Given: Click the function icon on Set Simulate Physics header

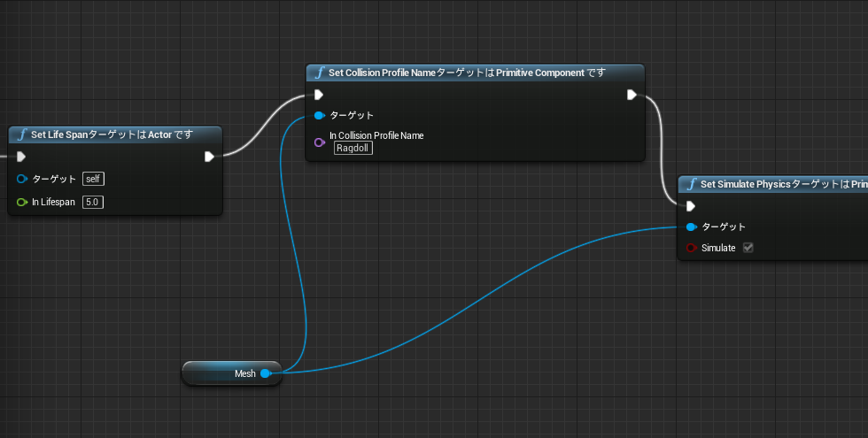Looking at the screenshot, I should pos(692,184).
